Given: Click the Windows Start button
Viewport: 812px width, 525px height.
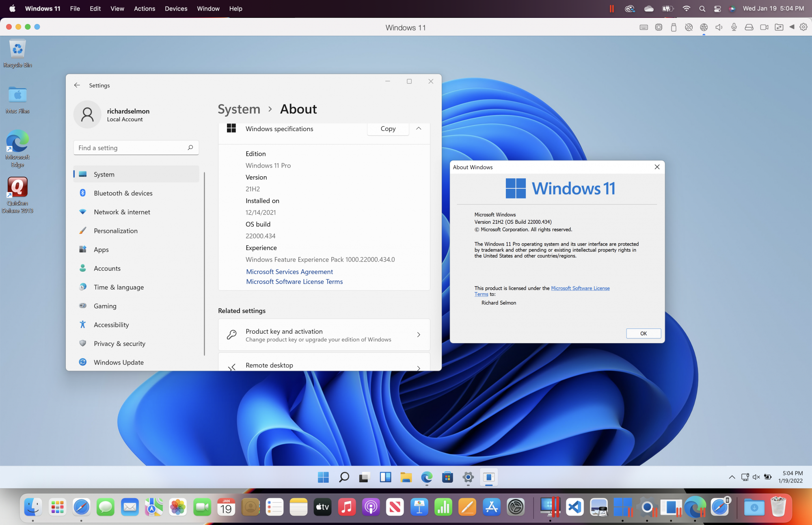Looking at the screenshot, I should click(x=323, y=477).
